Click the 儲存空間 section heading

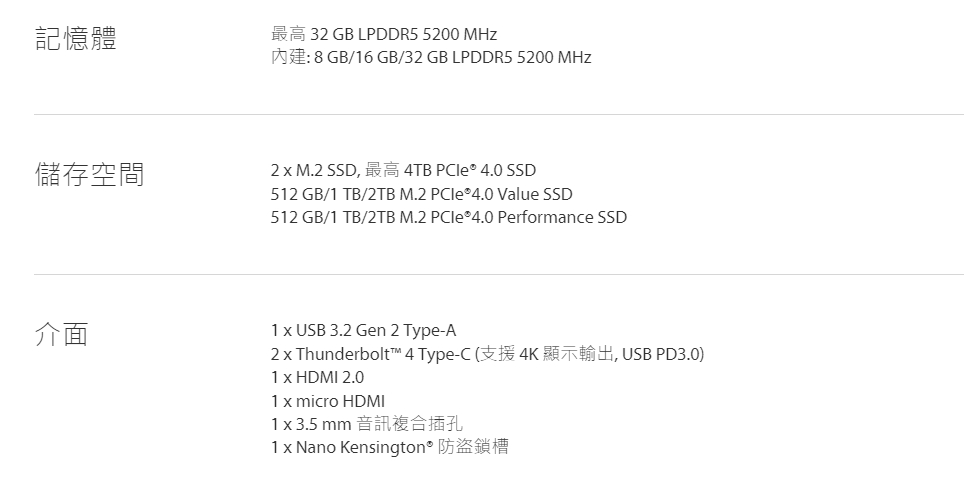[x=89, y=174]
